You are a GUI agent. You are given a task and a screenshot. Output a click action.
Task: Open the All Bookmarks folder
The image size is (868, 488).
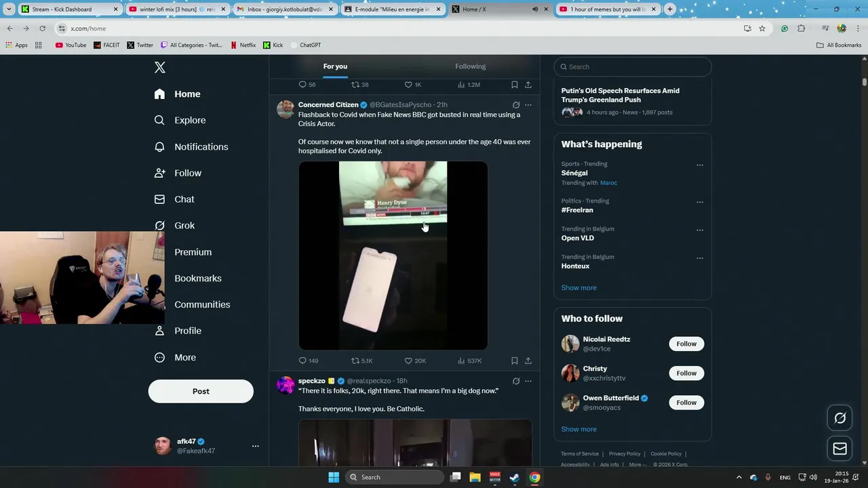pos(839,45)
